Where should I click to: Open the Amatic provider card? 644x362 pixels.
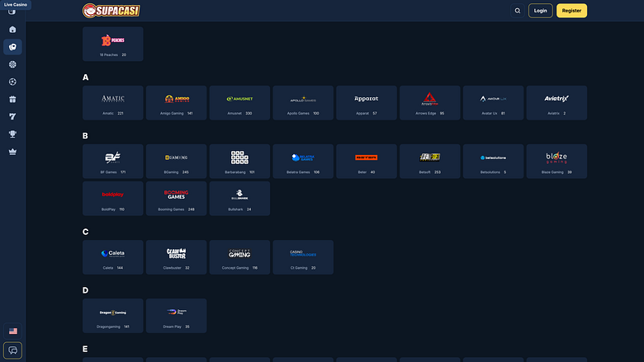(x=113, y=103)
